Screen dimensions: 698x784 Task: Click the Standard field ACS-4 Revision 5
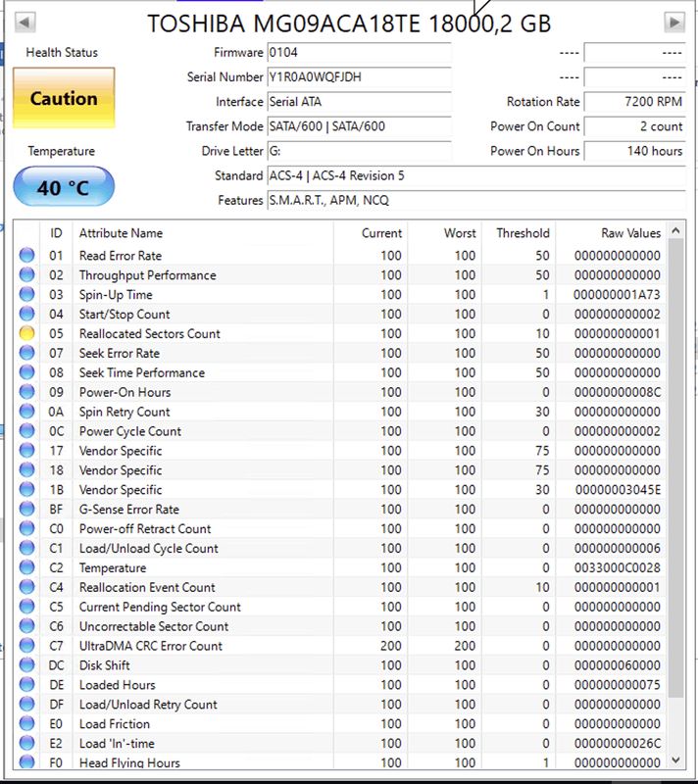[x=476, y=175]
